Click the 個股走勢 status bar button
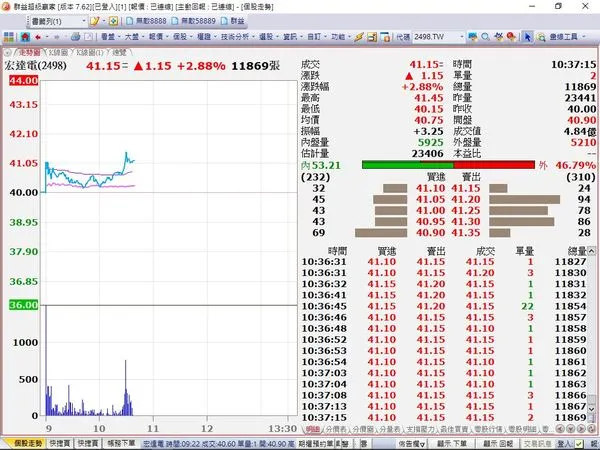Viewport: 600px width, 450px height. tap(28, 444)
